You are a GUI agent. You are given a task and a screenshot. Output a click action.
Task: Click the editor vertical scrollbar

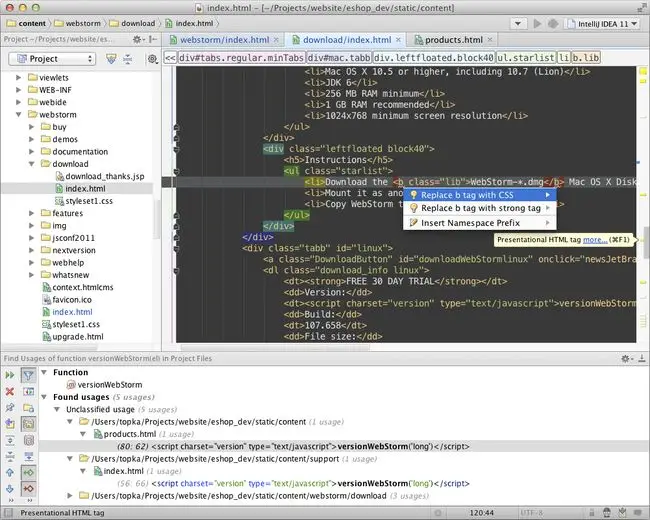[x=646, y=243]
